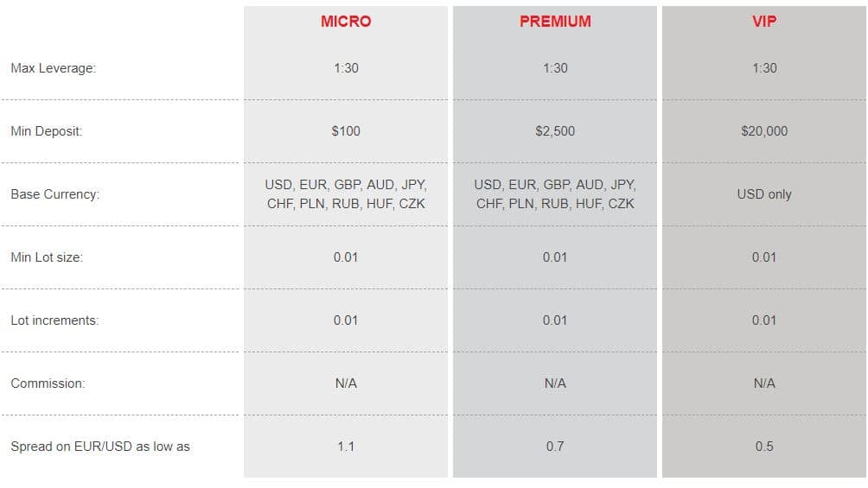Click the 0.7 Premium spread value

[x=555, y=447]
